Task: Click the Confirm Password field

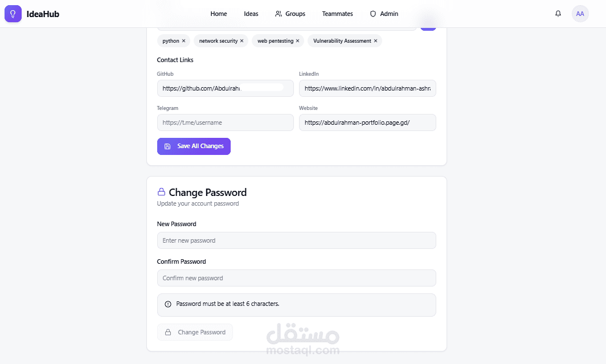Action: [296, 278]
